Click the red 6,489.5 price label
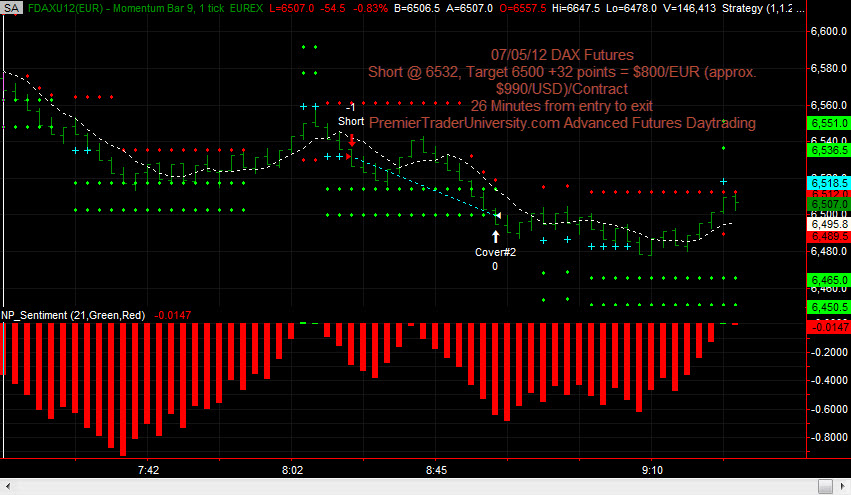851x495 pixels. click(828, 236)
